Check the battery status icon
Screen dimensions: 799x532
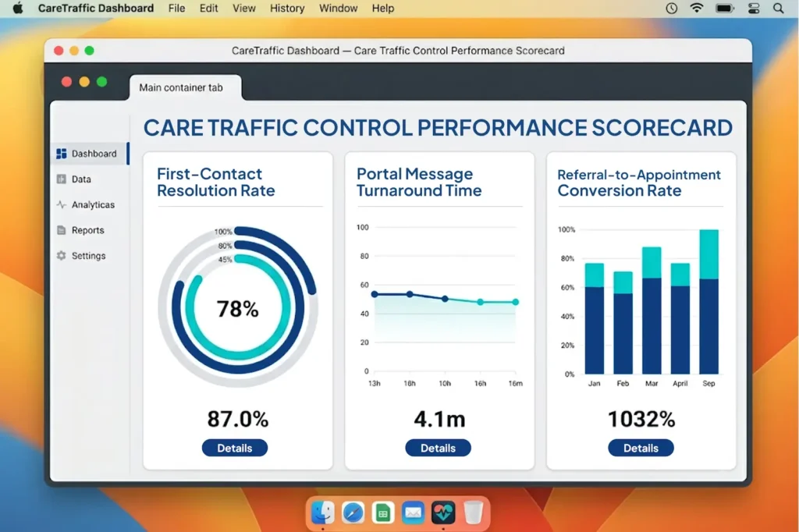pos(725,8)
